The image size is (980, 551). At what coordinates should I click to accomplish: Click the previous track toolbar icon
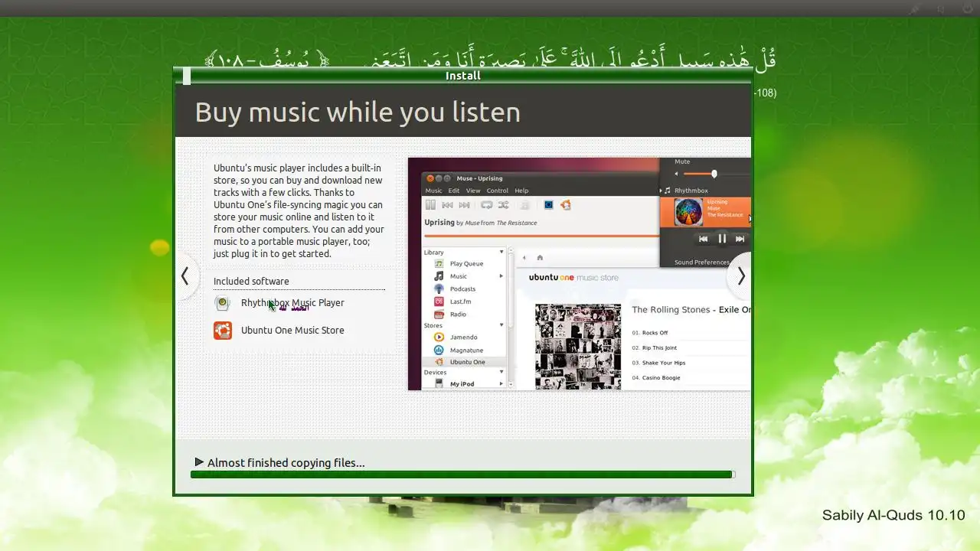pyautogui.click(x=447, y=205)
